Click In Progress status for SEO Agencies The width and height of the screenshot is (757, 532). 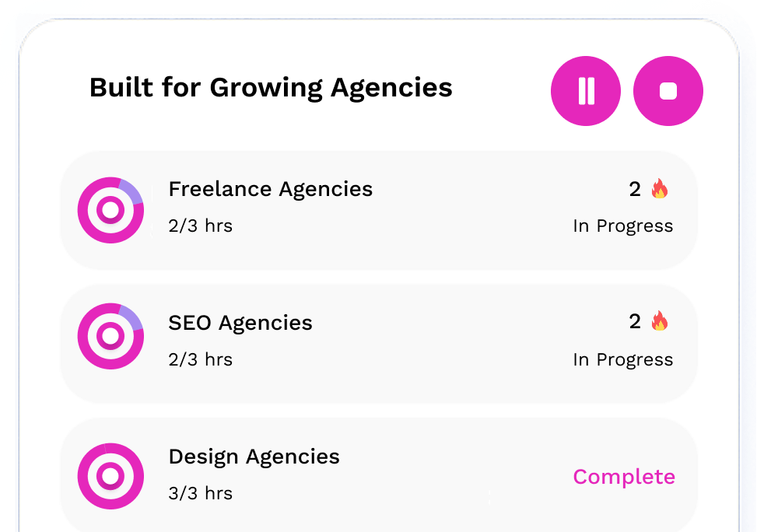pyautogui.click(x=622, y=360)
